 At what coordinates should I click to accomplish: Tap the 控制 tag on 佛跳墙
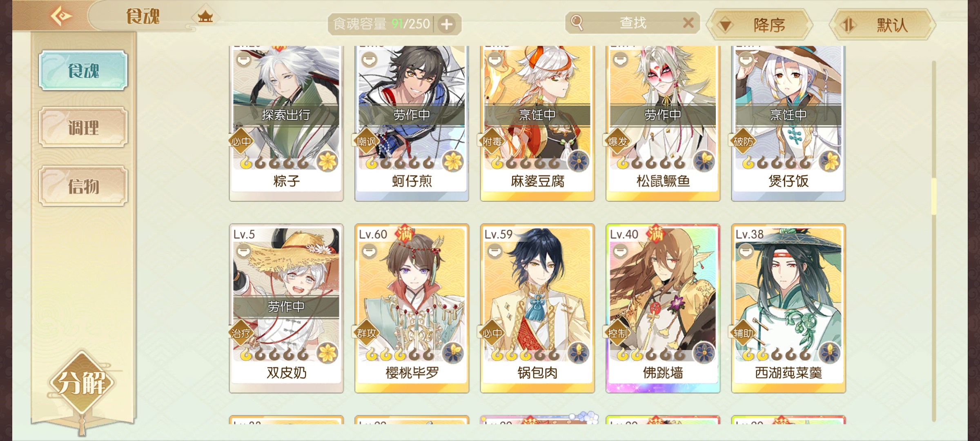click(x=617, y=333)
